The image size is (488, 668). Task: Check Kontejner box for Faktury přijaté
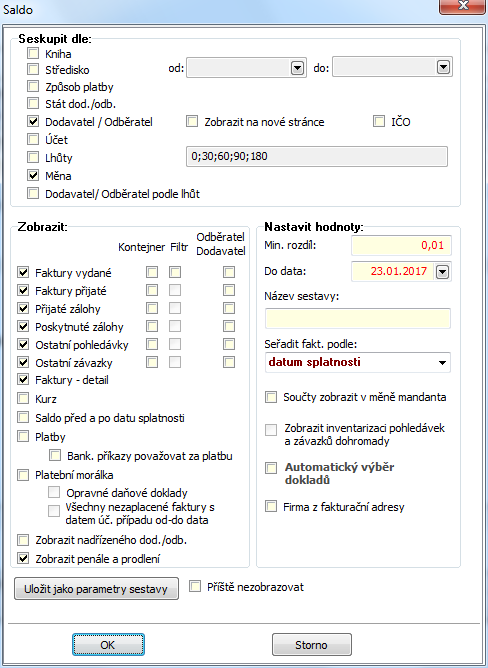(152, 291)
